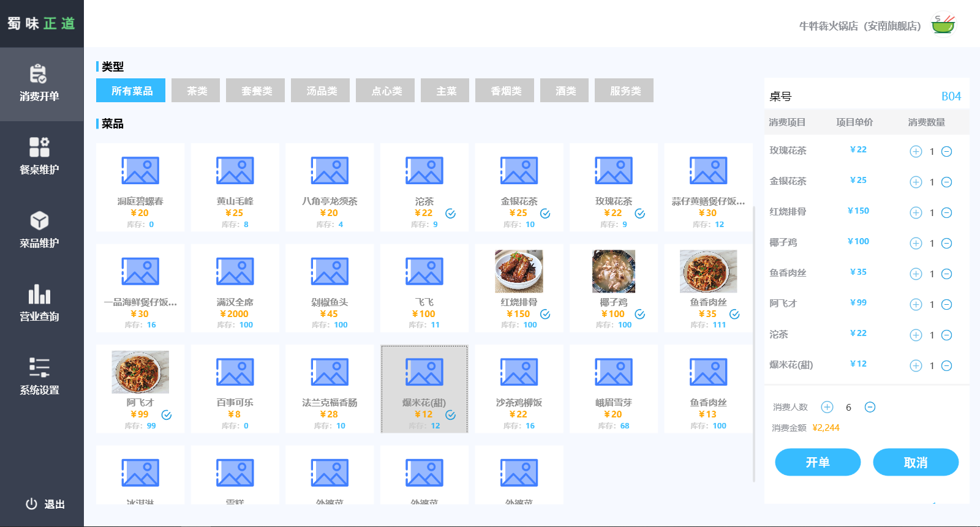
Task: Select the 点心类 category tab
Action: 385,90
